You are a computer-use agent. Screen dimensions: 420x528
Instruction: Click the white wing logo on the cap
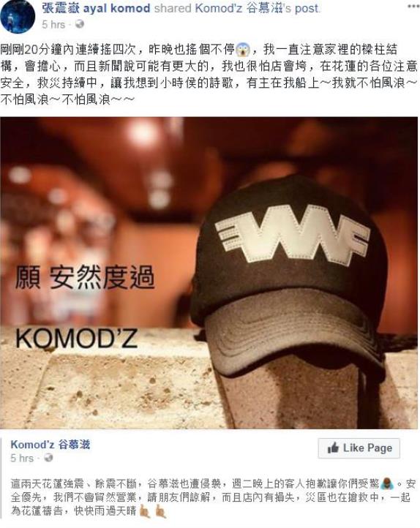click(293, 233)
